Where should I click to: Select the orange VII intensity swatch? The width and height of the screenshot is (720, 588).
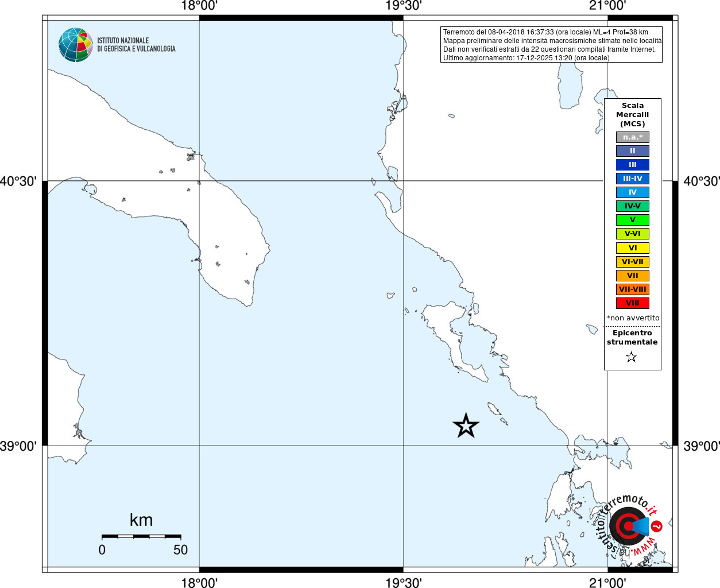633,276
